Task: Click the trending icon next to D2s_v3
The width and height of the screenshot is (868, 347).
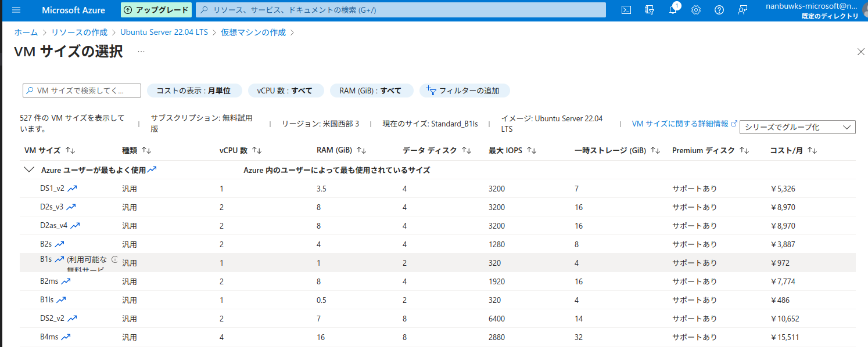Action: click(x=71, y=207)
